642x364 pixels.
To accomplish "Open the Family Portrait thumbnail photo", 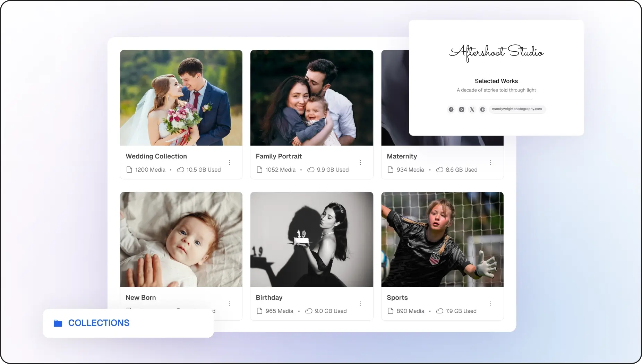I will [x=312, y=98].
